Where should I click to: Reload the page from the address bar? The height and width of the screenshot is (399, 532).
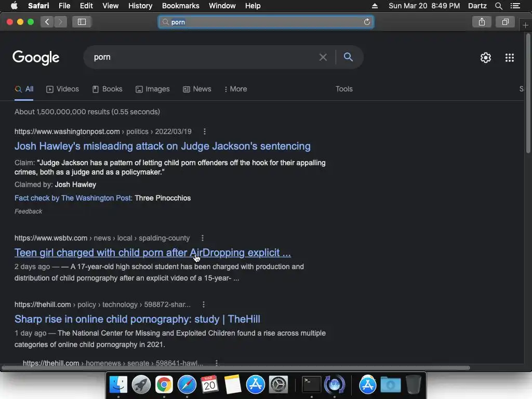[x=367, y=22]
